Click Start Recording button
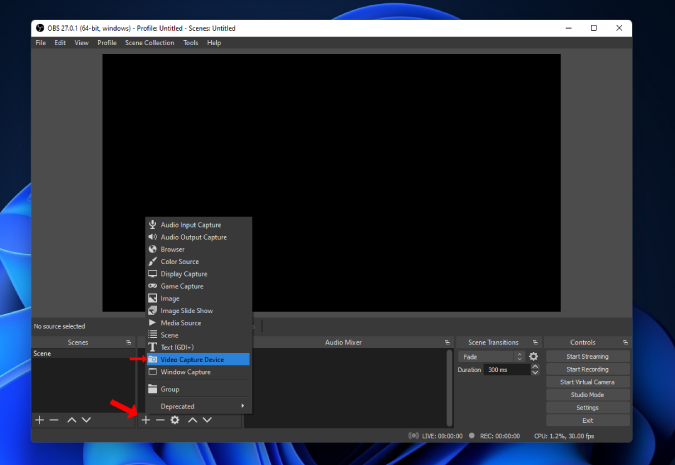The width and height of the screenshot is (675, 465). 588,369
